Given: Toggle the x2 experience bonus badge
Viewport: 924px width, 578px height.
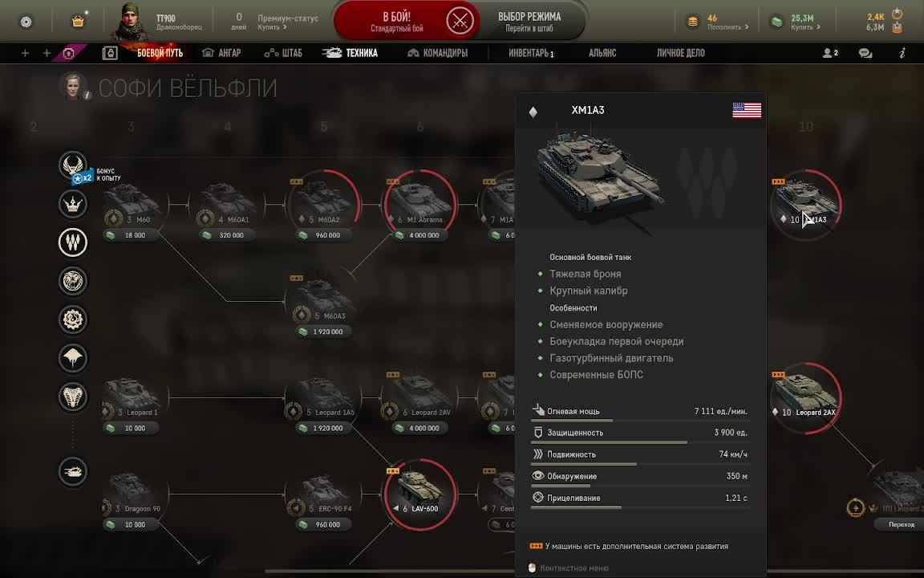Looking at the screenshot, I should tap(83, 177).
